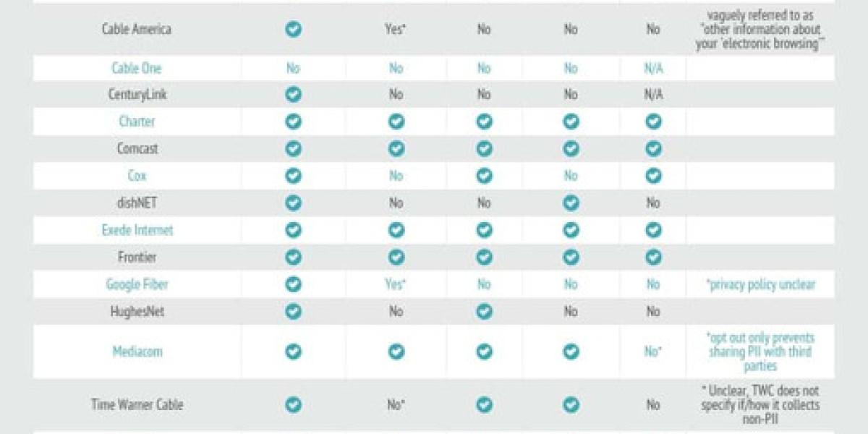The height and width of the screenshot is (434, 868).
Task: Open the Mediacom link
Action: [x=137, y=352]
